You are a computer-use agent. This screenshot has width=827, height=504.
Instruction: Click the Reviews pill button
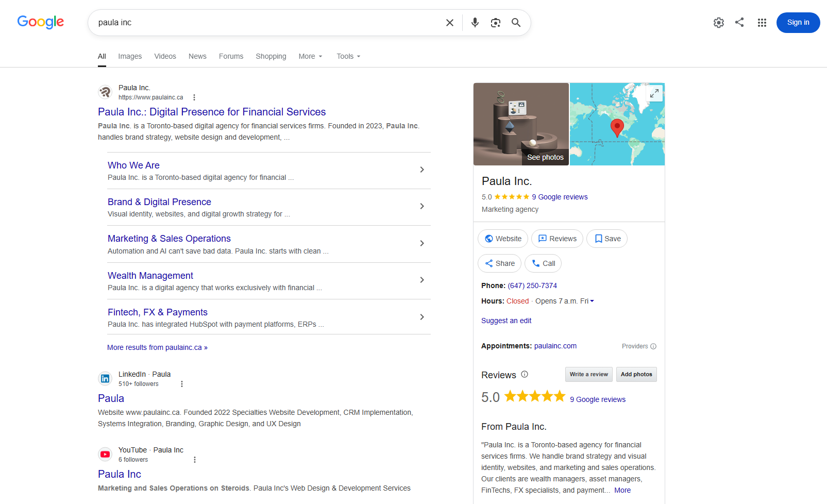point(557,239)
